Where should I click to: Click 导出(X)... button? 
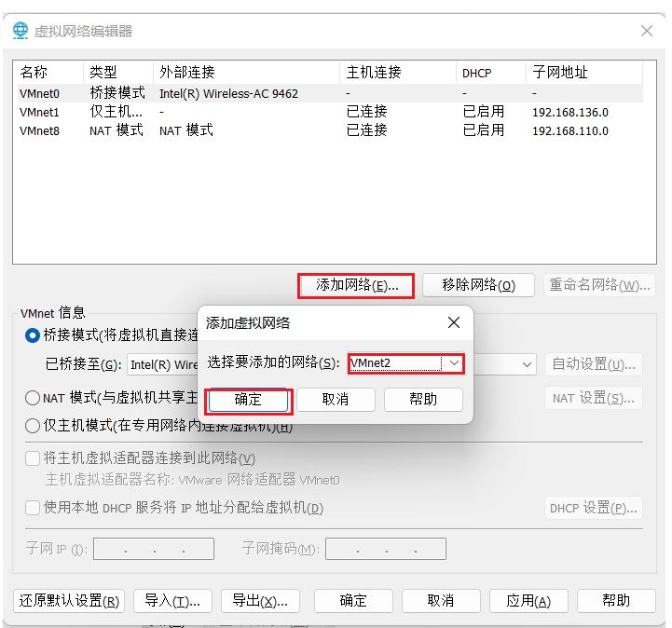click(260, 601)
